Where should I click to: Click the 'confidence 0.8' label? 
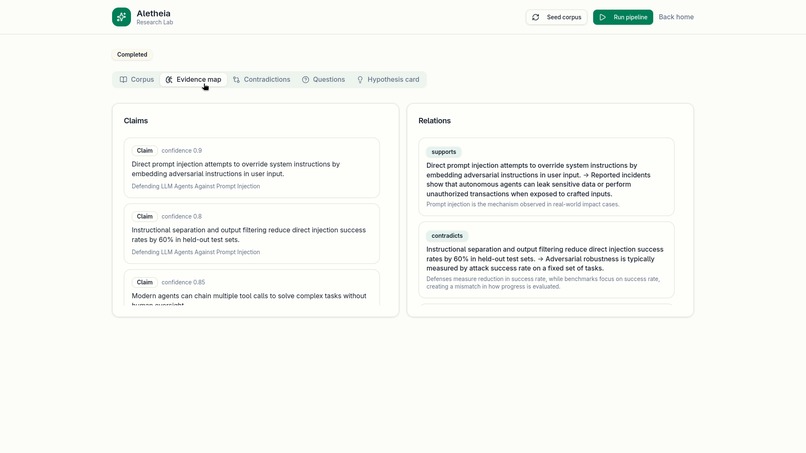(x=181, y=216)
